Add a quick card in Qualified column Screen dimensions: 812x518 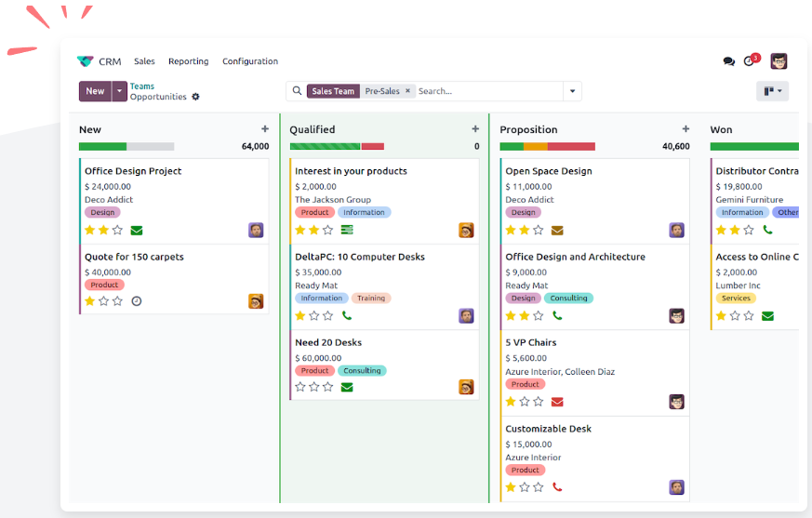[475, 129]
